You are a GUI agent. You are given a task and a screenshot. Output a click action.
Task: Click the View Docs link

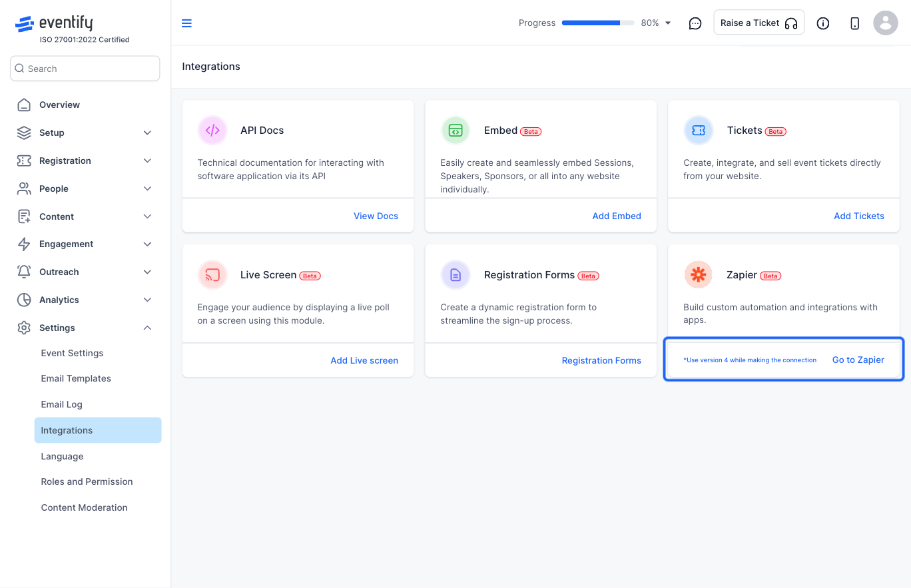pos(376,216)
